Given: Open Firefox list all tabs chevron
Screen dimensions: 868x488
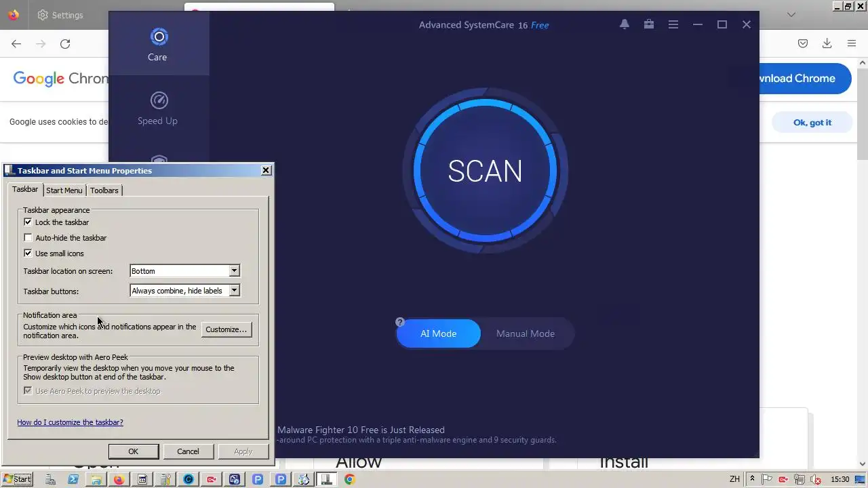Looking at the screenshot, I should pos(791,15).
